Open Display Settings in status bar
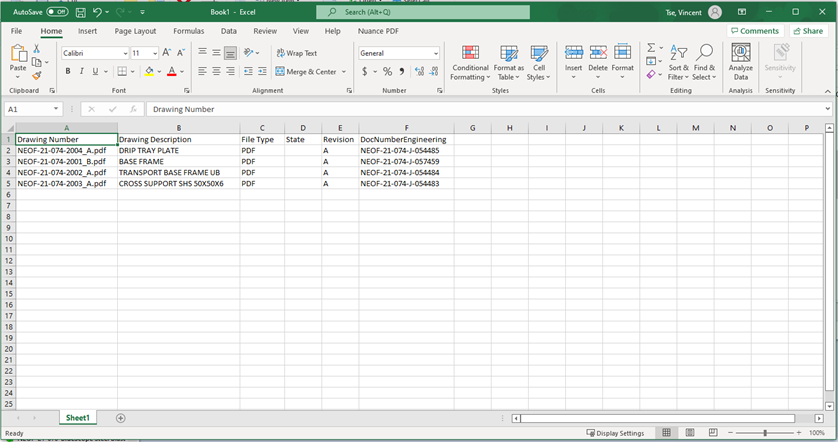 (x=615, y=433)
